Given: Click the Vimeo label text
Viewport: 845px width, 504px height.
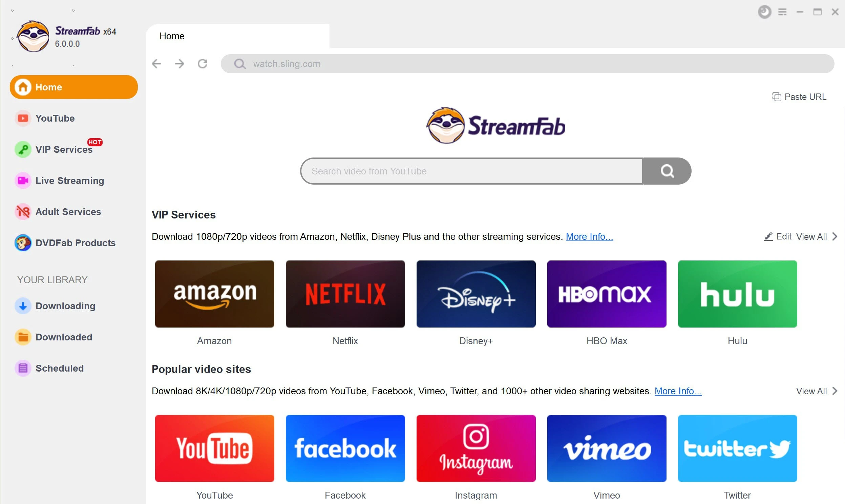Looking at the screenshot, I should click(x=607, y=495).
